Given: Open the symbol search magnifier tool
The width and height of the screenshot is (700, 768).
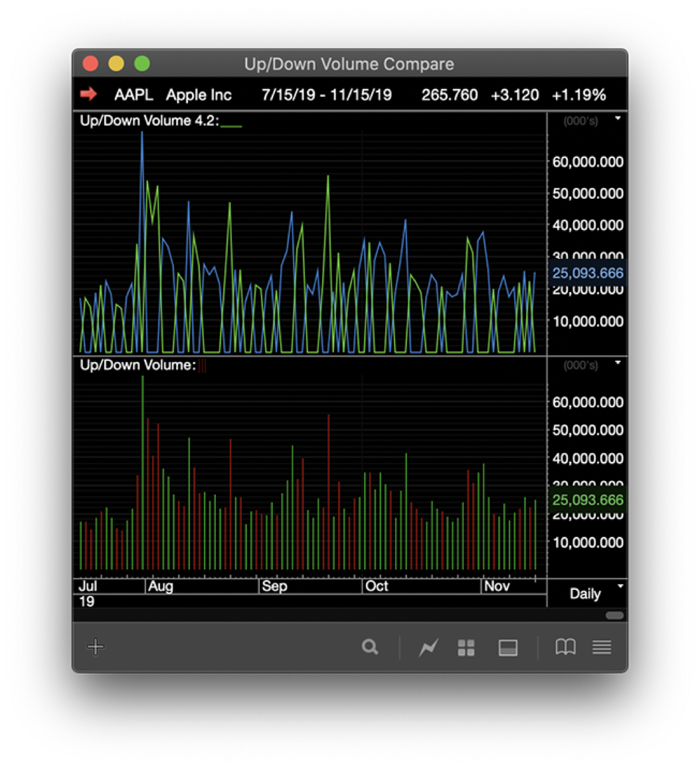Looking at the screenshot, I should [x=370, y=646].
